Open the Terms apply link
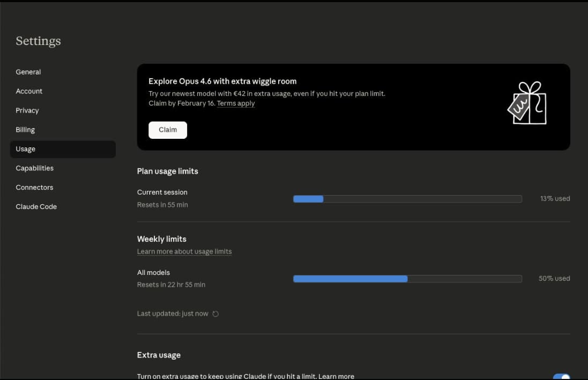588x380 pixels. (x=235, y=103)
